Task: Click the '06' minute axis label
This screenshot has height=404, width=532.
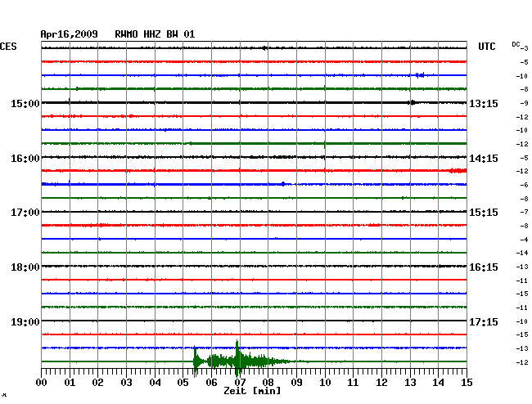Action: [211, 383]
